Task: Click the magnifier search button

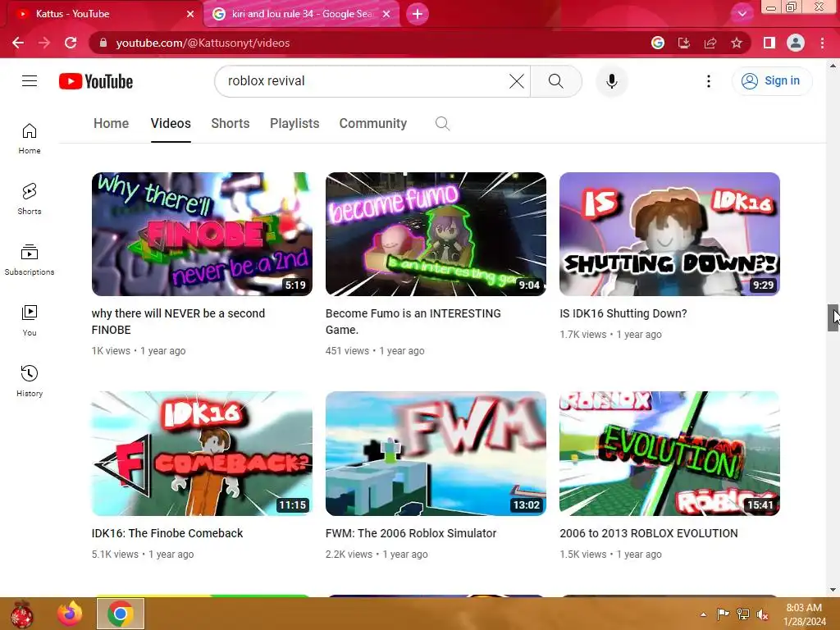Action: point(556,81)
